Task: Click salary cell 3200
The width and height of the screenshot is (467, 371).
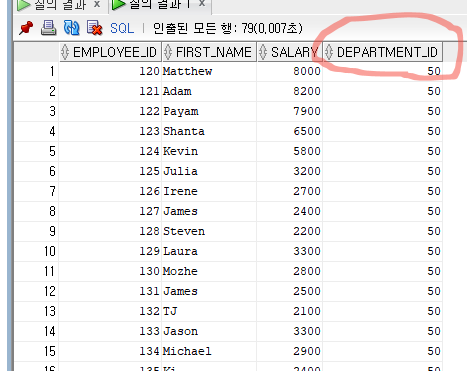Action: click(x=289, y=171)
